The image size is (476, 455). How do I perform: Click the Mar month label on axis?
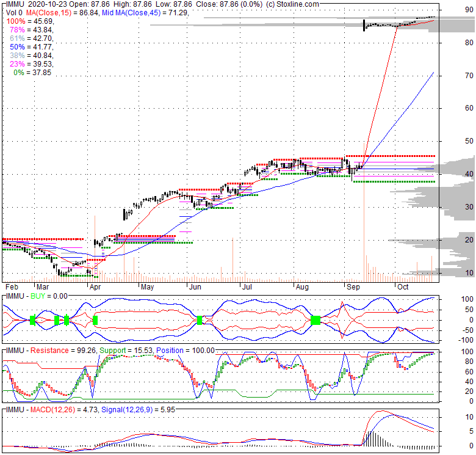(43, 287)
